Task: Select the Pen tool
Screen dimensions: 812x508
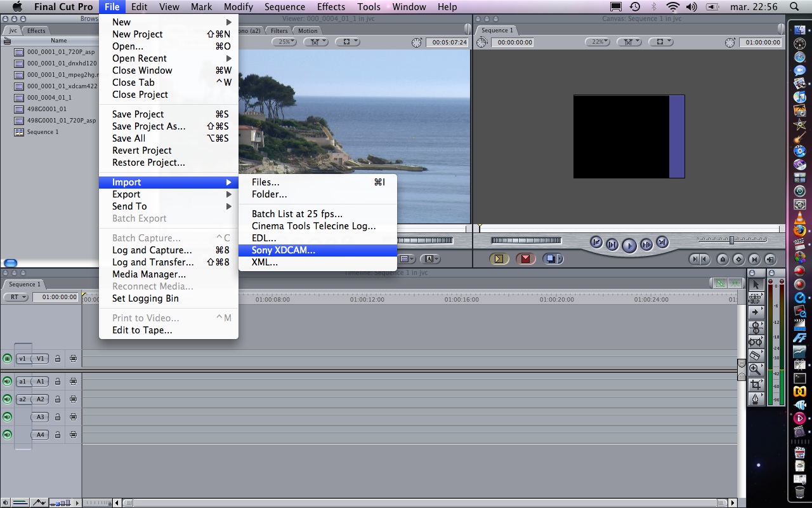Action: [x=755, y=399]
